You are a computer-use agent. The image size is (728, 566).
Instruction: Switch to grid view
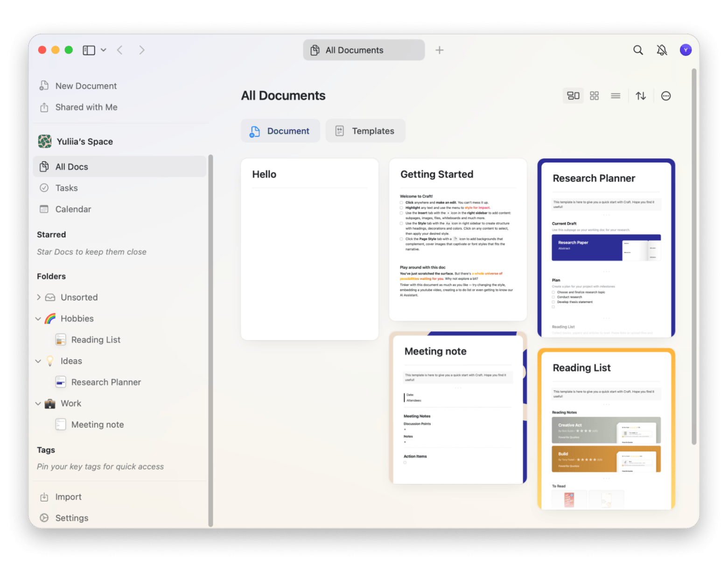(594, 96)
